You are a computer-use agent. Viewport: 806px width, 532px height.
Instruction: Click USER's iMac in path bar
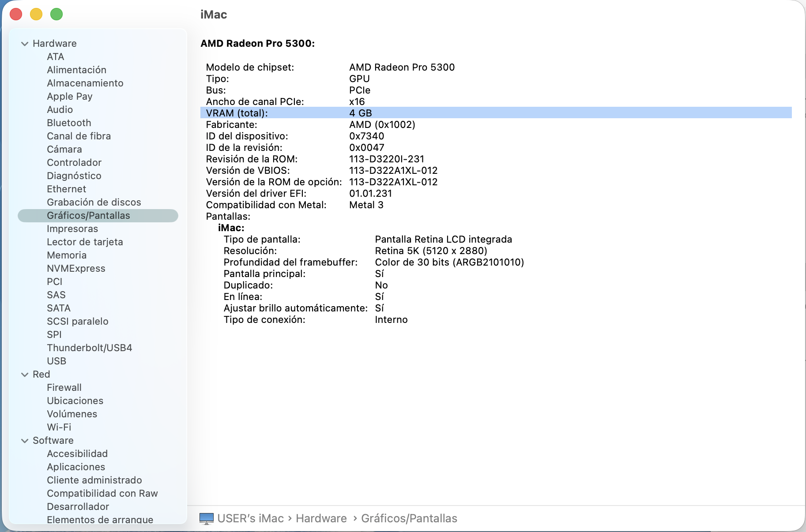tap(250, 518)
